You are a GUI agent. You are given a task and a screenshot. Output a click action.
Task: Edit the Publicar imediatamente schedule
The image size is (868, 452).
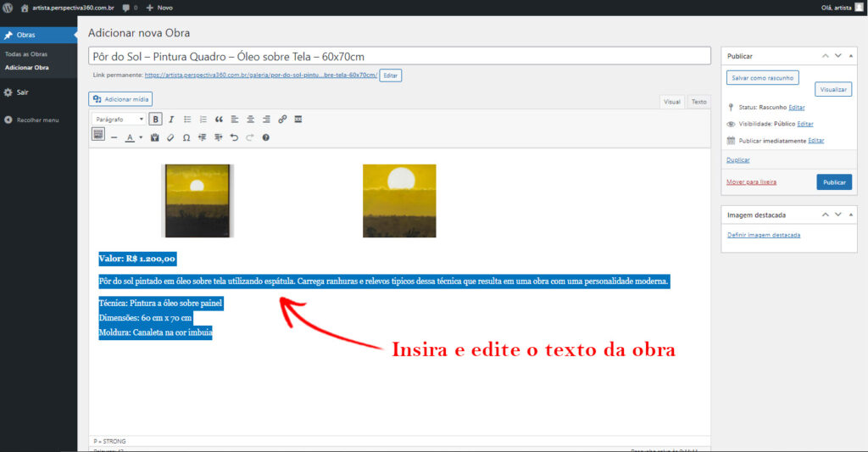click(816, 141)
